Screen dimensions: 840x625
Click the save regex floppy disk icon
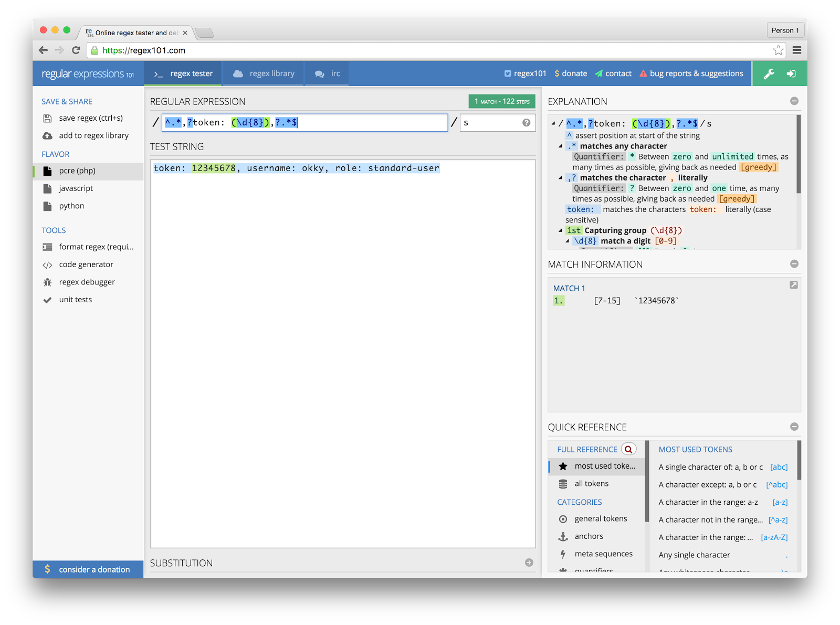(47, 118)
